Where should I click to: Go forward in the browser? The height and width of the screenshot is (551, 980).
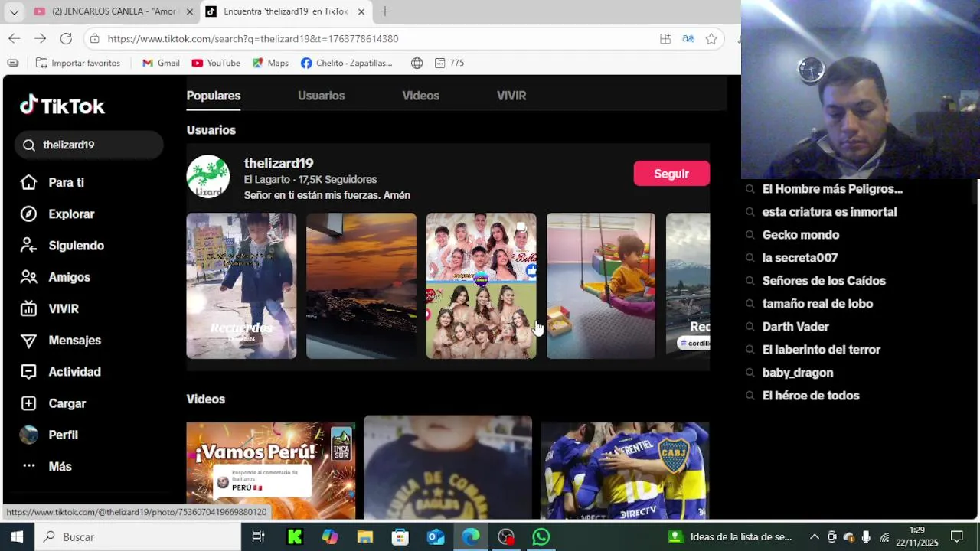click(41, 38)
